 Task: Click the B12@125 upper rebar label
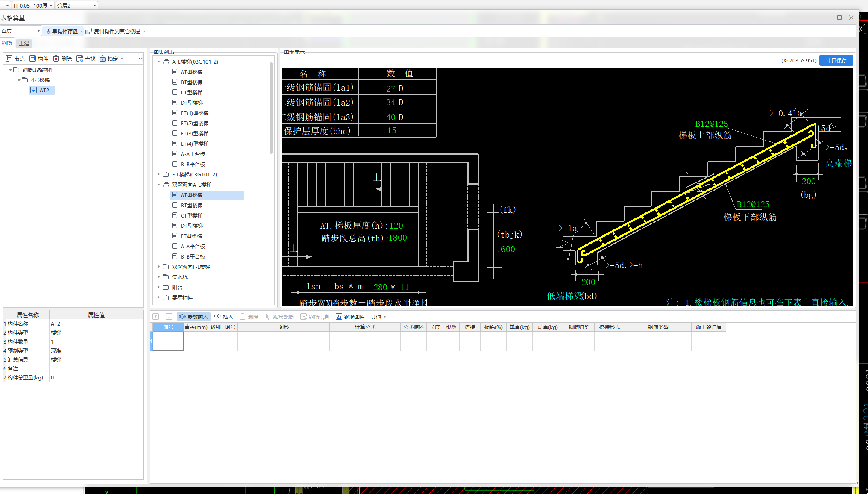[711, 124]
